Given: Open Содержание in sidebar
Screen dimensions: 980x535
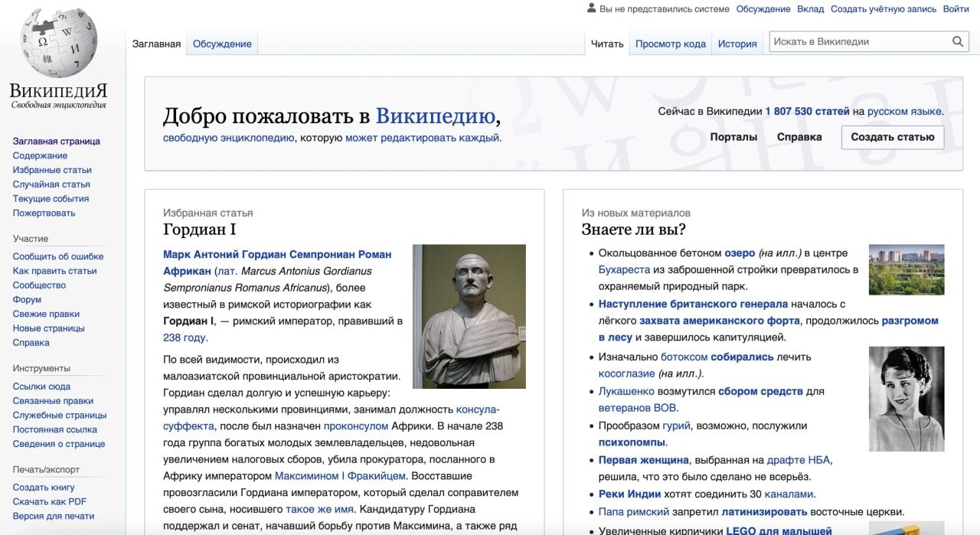Looking at the screenshot, I should click(40, 155).
